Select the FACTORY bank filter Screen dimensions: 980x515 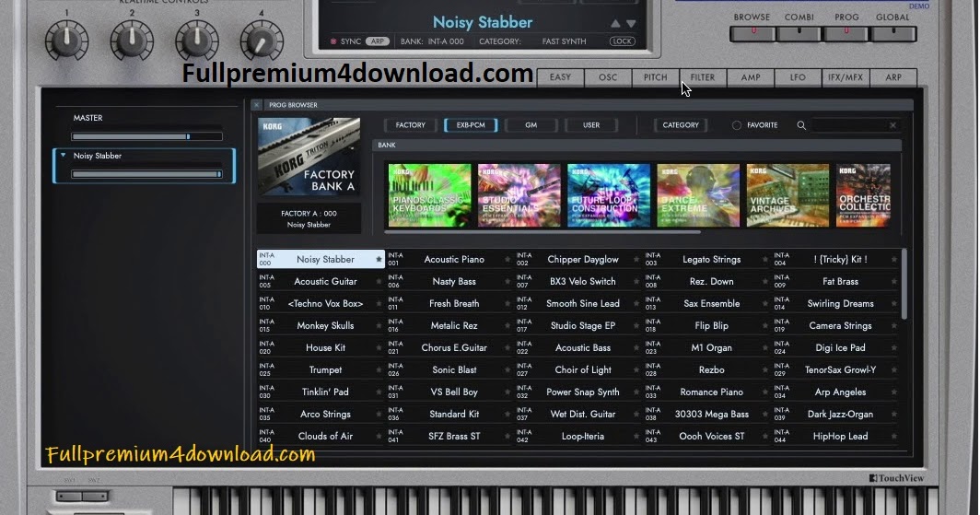click(411, 125)
